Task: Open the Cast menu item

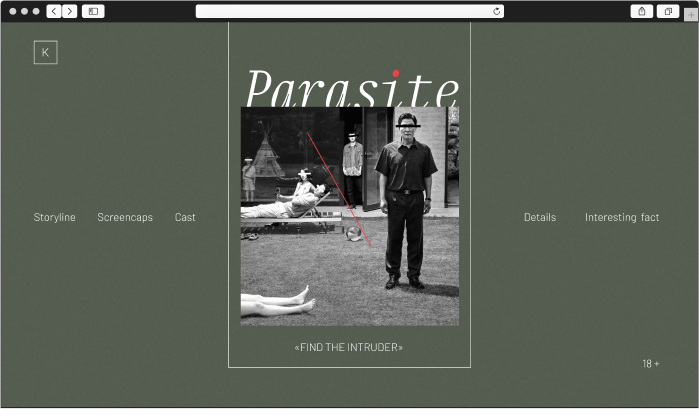Action: (x=185, y=217)
